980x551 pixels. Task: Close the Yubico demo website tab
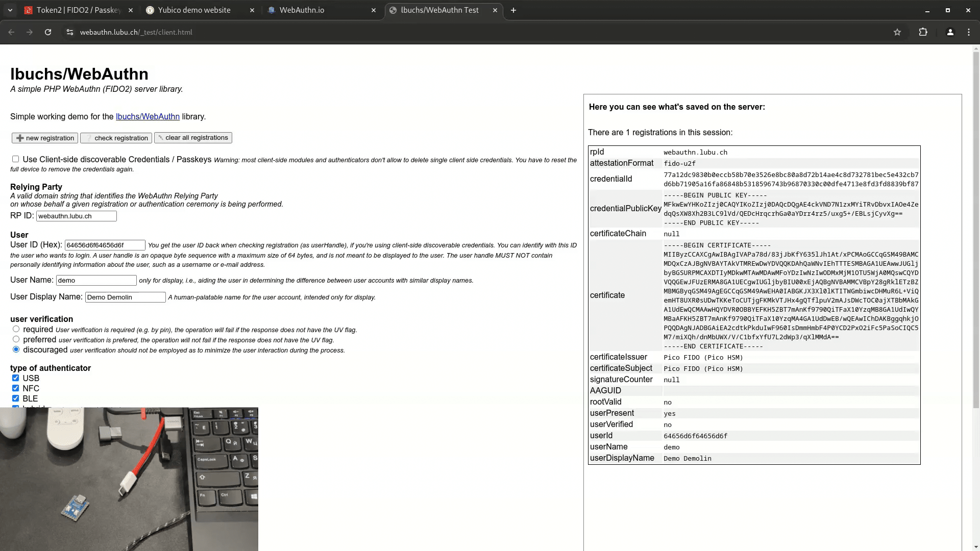coord(252,10)
